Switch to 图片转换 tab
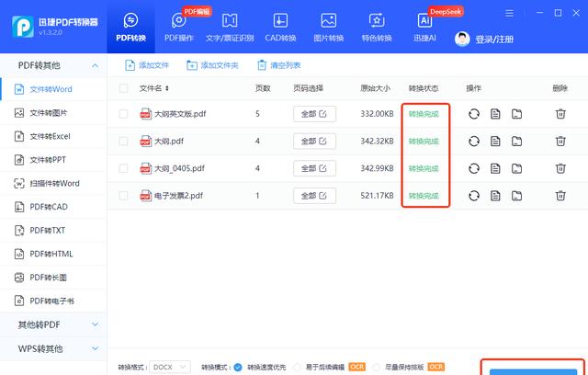Image resolution: width=588 pixels, height=375 pixels. pyautogui.click(x=329, y=27)
